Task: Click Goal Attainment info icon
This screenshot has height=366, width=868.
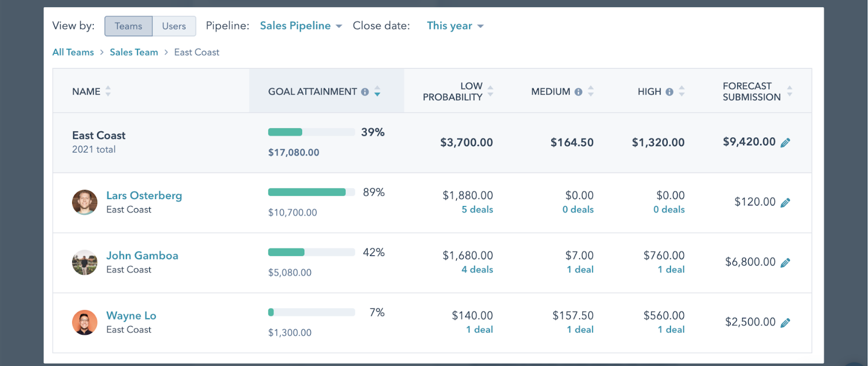Action: point(365,92)
